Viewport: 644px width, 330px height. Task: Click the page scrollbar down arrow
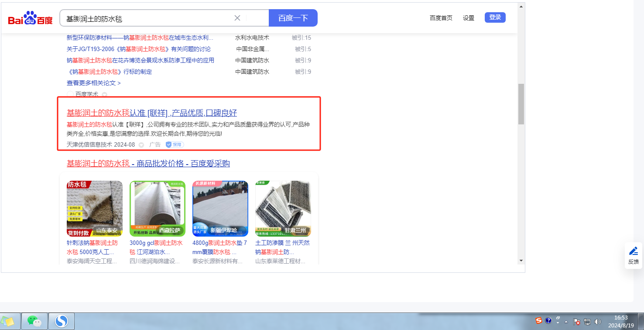tap(521, 261)
